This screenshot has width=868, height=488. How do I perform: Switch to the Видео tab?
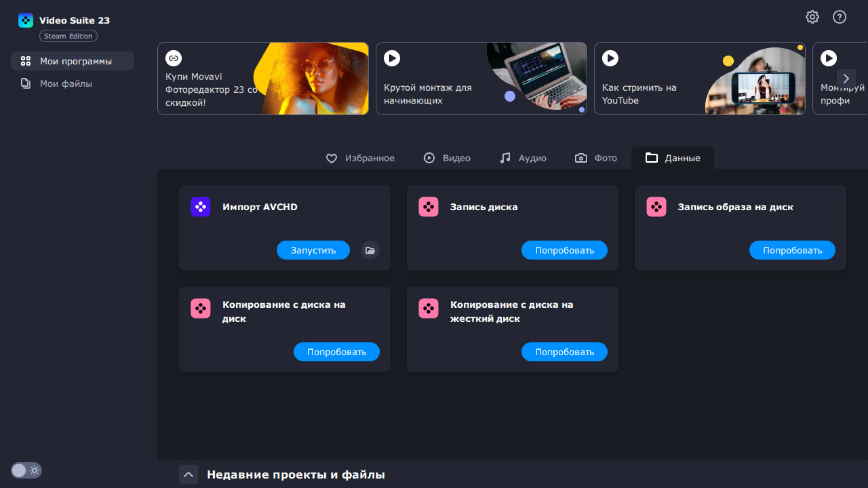[x=447, y=158]
